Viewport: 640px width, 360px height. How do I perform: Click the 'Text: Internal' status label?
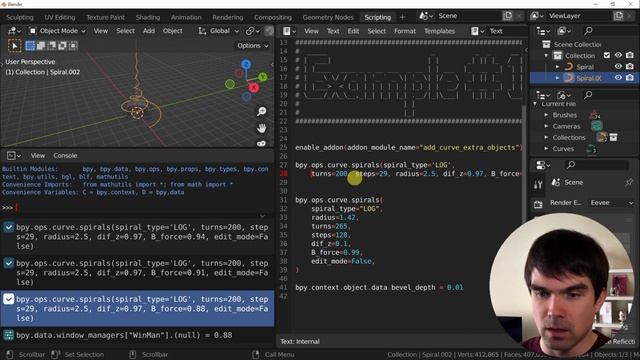point(300,341)
